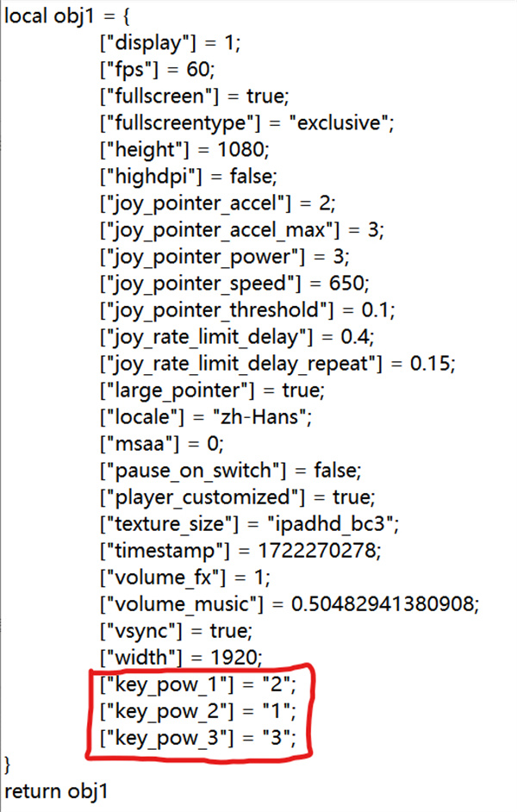
Task: Place cursor on the msaa line
Action: [x=162, y=444]
